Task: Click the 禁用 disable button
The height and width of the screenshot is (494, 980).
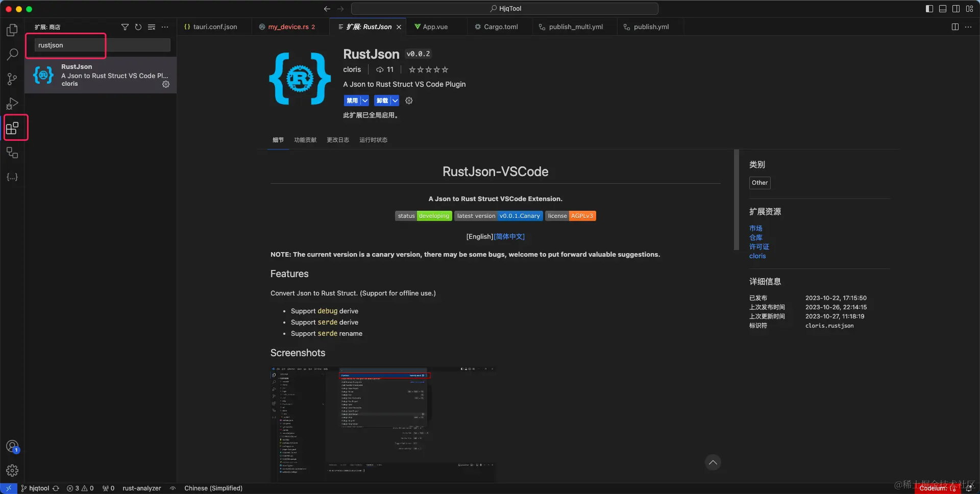Action: point(352,101)
